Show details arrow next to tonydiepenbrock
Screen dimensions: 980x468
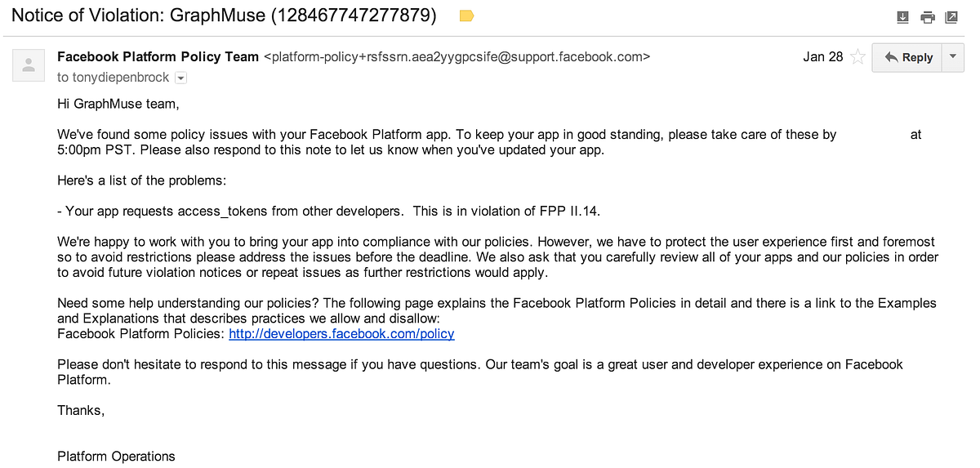(181, 78)
